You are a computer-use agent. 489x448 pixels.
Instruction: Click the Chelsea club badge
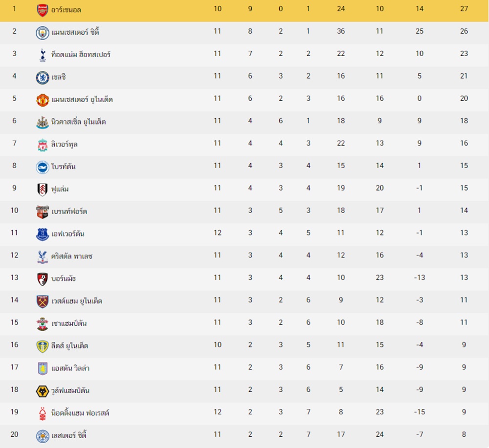[43, 78]
